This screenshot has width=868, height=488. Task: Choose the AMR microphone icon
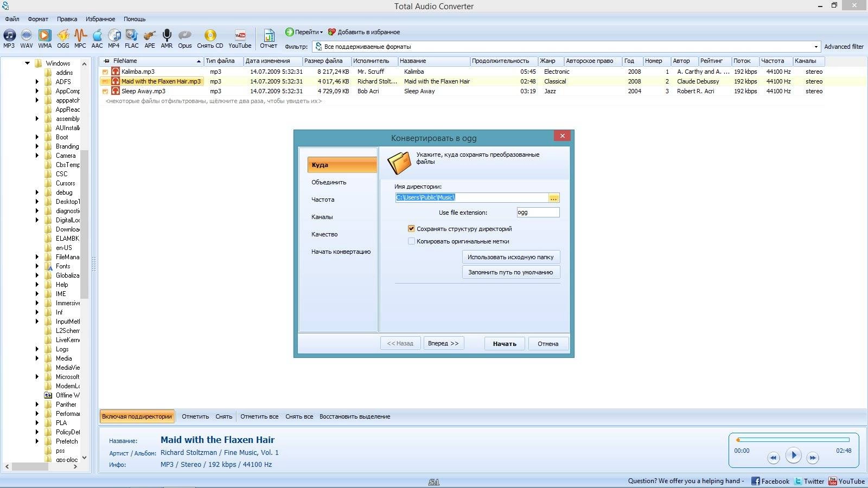click(167, 38)
